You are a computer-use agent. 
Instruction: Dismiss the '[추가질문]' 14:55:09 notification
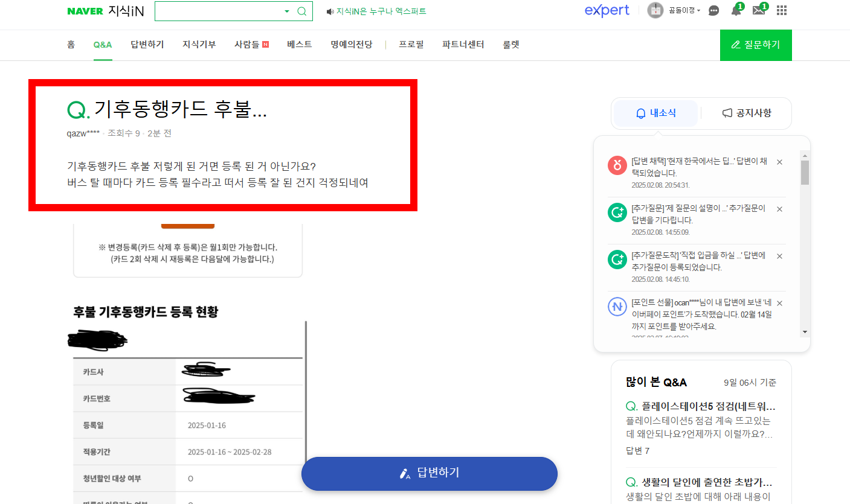coord(779,209)
